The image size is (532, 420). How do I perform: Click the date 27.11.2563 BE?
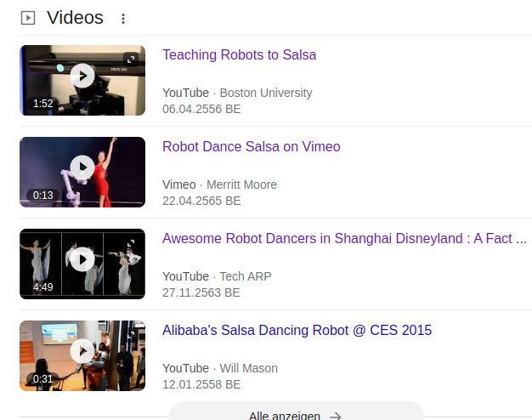pos(201,292)
